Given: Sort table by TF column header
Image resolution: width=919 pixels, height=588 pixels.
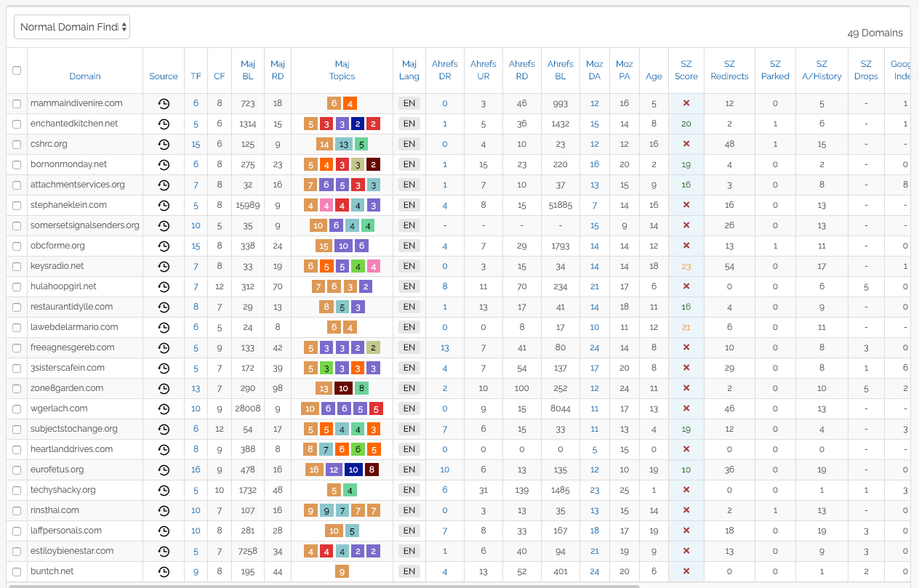Looking at the screenshot, I should (x=196, y=76).
